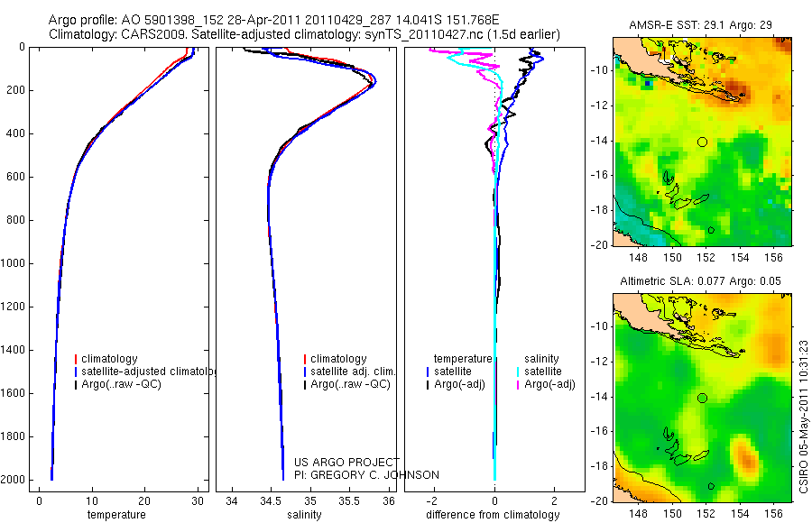Click the 'temperature' legend heading in the difference panel

(463, 359)
